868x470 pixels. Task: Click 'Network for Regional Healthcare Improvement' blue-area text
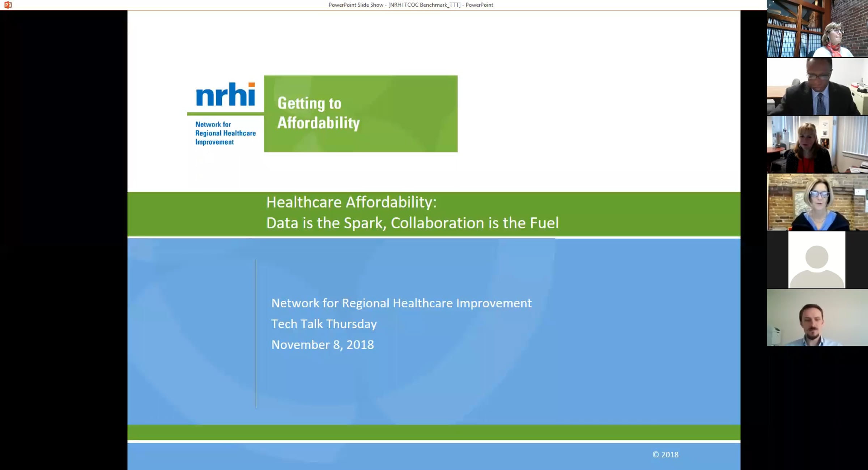pos(401,303)
